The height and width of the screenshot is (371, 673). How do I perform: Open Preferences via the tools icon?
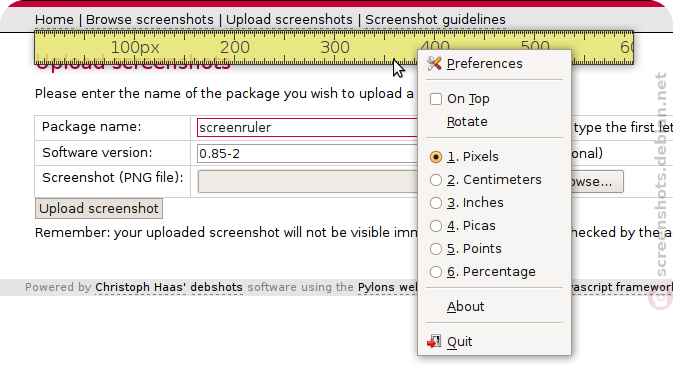(x=434, y=64)
